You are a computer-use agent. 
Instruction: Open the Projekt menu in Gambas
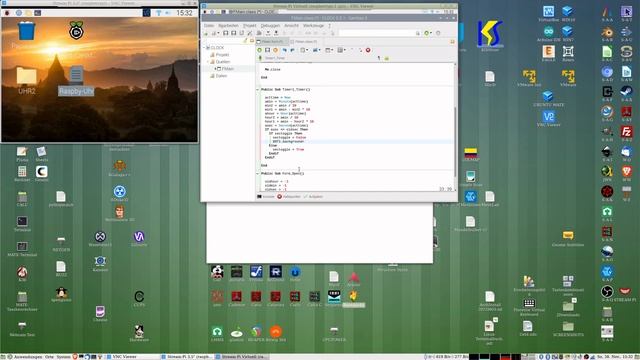tap(249, 25)
